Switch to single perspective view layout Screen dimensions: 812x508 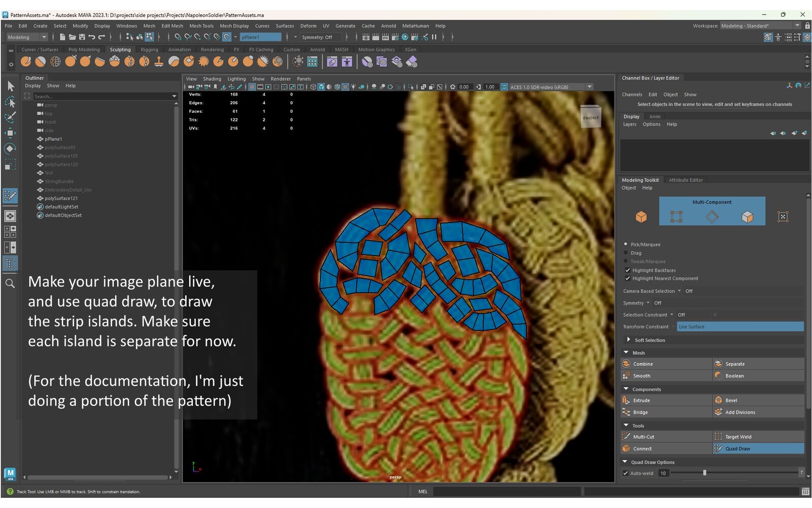point(10,216)
